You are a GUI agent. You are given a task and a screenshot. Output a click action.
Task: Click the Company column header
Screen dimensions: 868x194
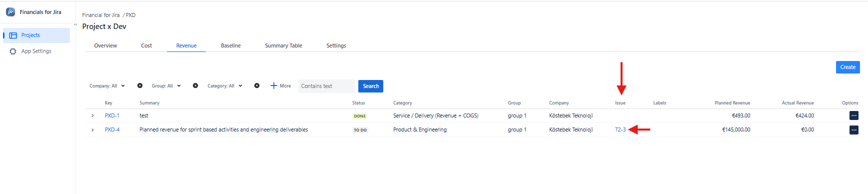559,103
